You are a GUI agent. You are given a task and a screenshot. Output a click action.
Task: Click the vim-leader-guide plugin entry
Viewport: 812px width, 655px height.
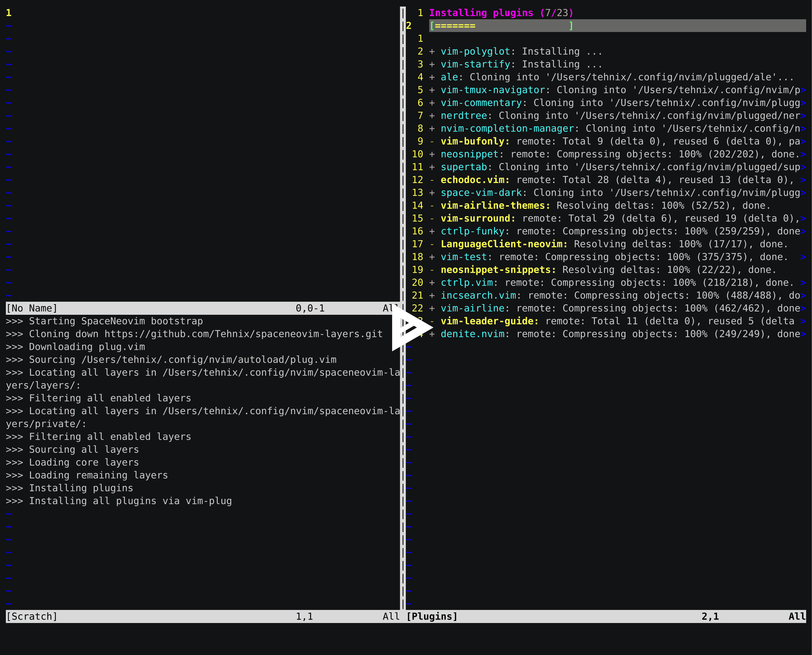[618, 321]
